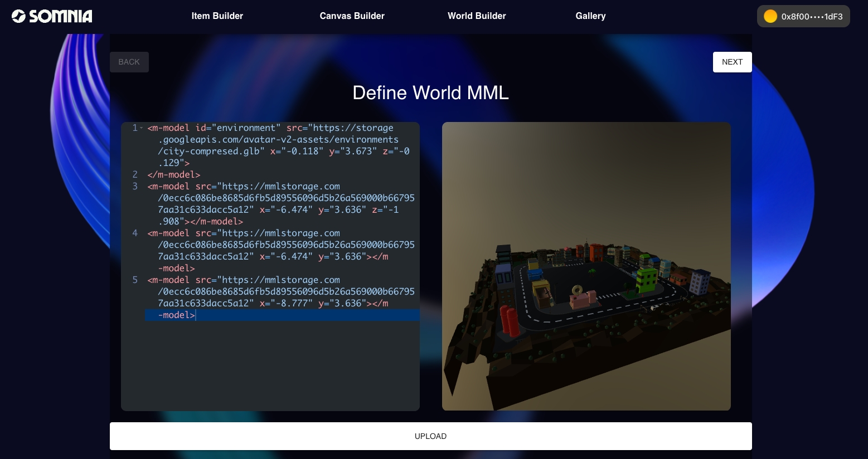Select line number 4 in the gutter
This screenshot has width=868, height=459.
coord(135,233)
